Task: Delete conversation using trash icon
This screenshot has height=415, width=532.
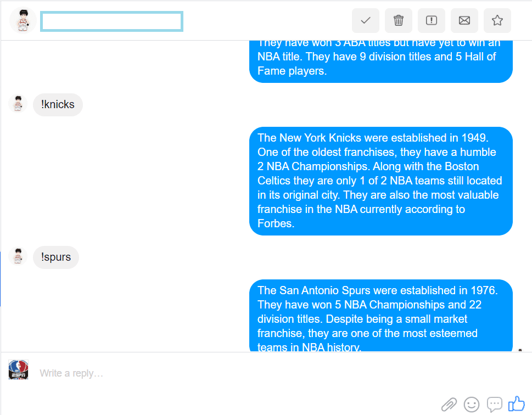Action: [399, 21]
